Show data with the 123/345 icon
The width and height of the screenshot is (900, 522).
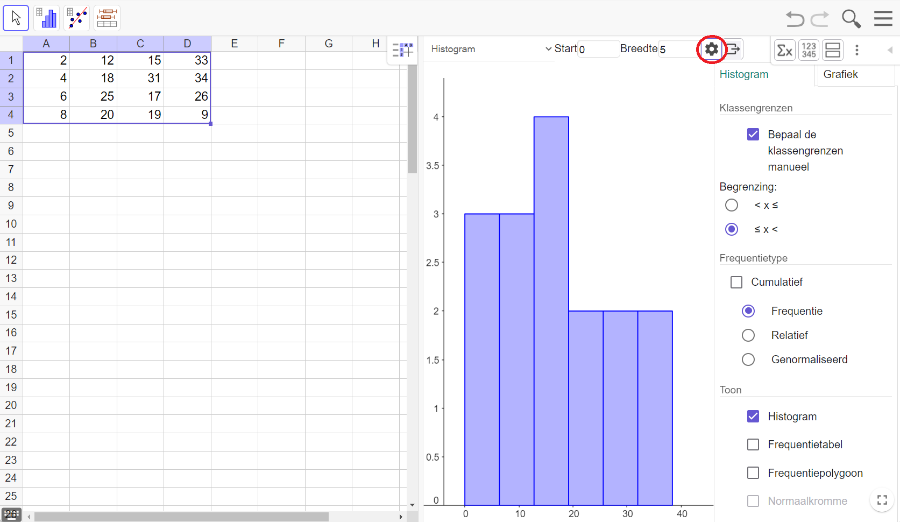coord(809,49)
